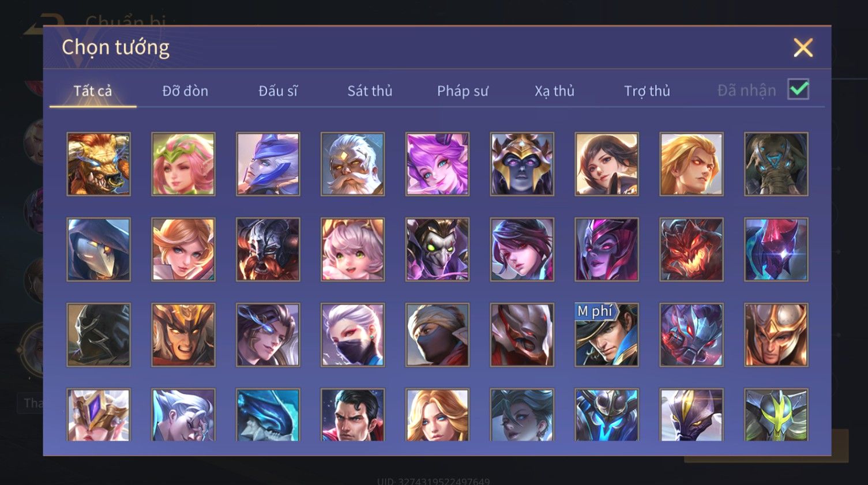The height and width of the screenshot is (485, 868).
Task: Toggle the 'Đã nhận' checkbox
Action: click(x=798, y=89)
